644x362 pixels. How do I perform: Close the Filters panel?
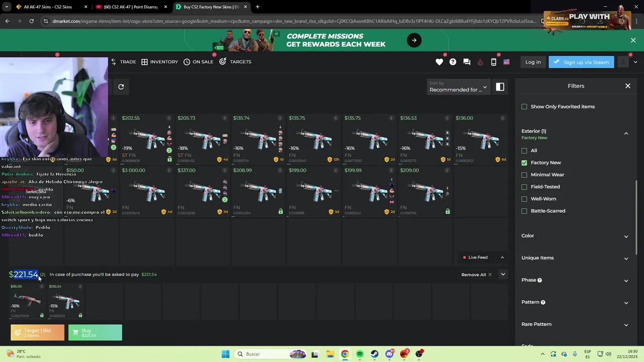[x=628, y=86]
